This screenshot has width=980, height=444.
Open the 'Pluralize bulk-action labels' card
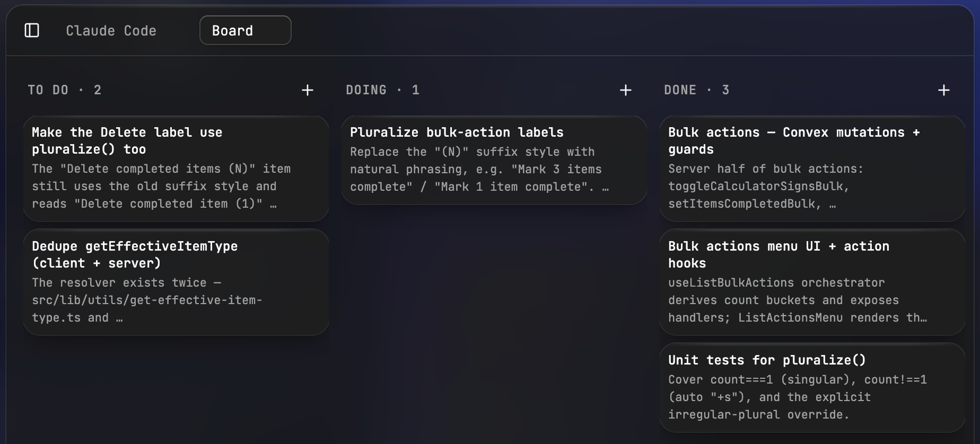[494, 160]
